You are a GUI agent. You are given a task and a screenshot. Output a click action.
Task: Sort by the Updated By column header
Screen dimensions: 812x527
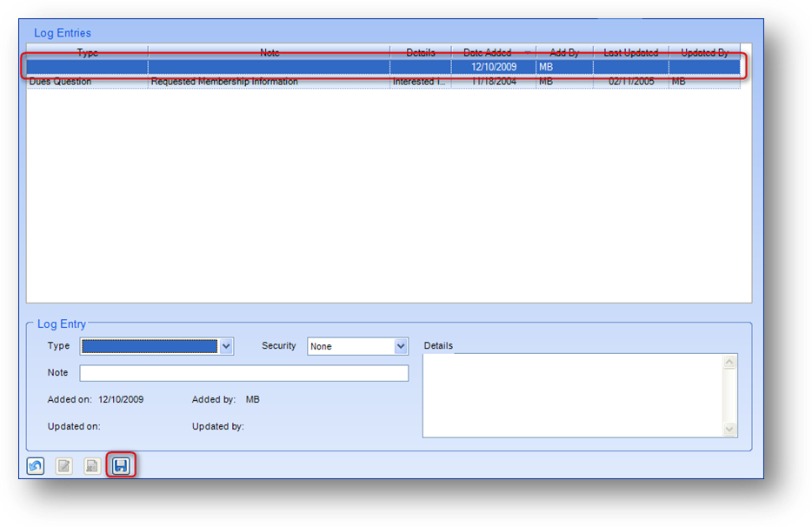coord(704,52)
